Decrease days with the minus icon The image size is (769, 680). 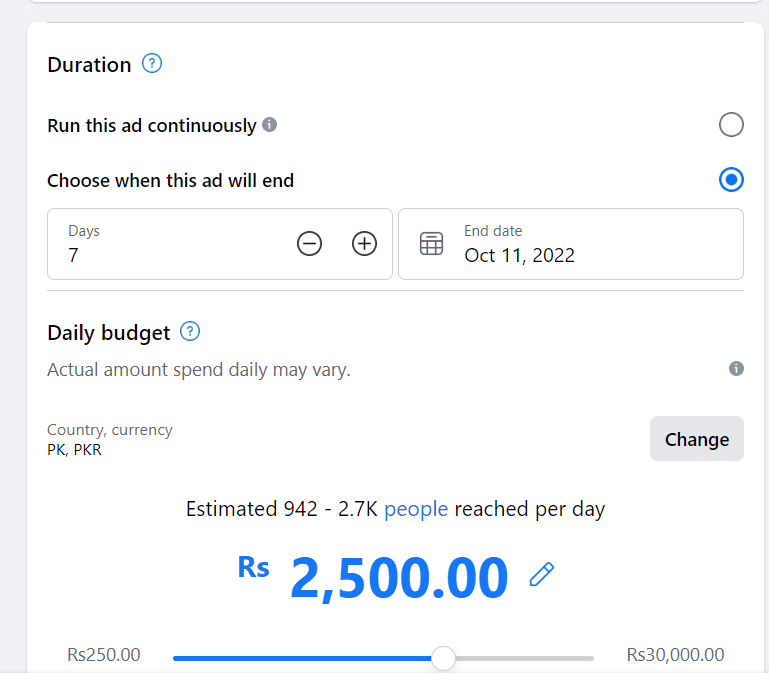point(310,243)
